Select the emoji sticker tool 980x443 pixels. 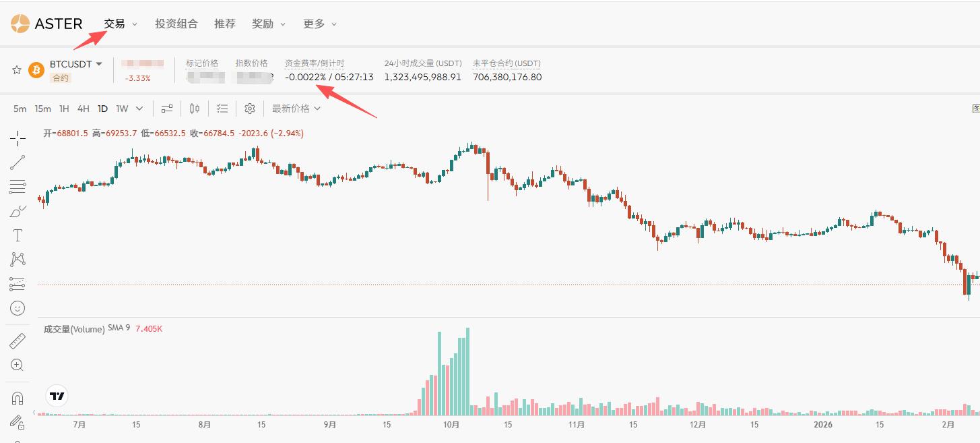18,308
